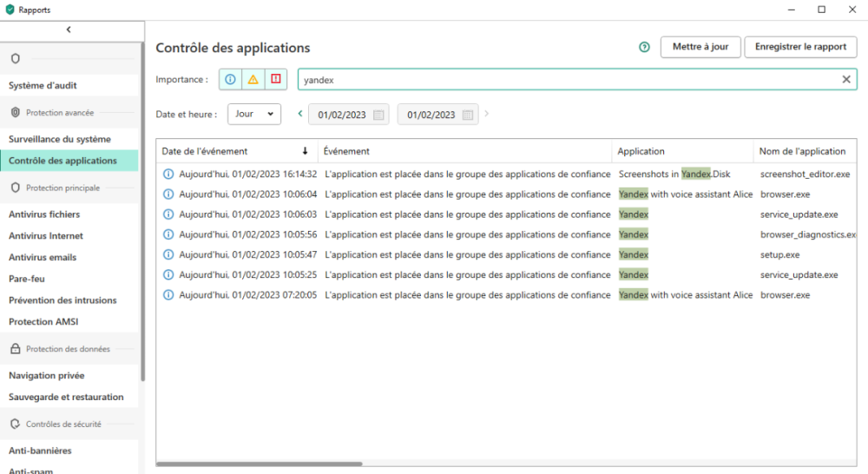Select Antivirus Internet in the sidebar
The image size is (868, 474).
(x=46, y=235)
